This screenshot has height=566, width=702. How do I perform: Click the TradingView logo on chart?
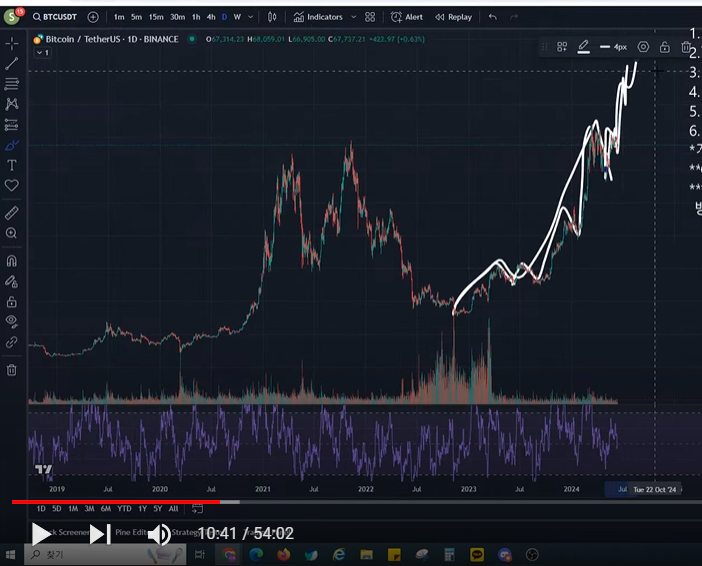tap(44, 469)
